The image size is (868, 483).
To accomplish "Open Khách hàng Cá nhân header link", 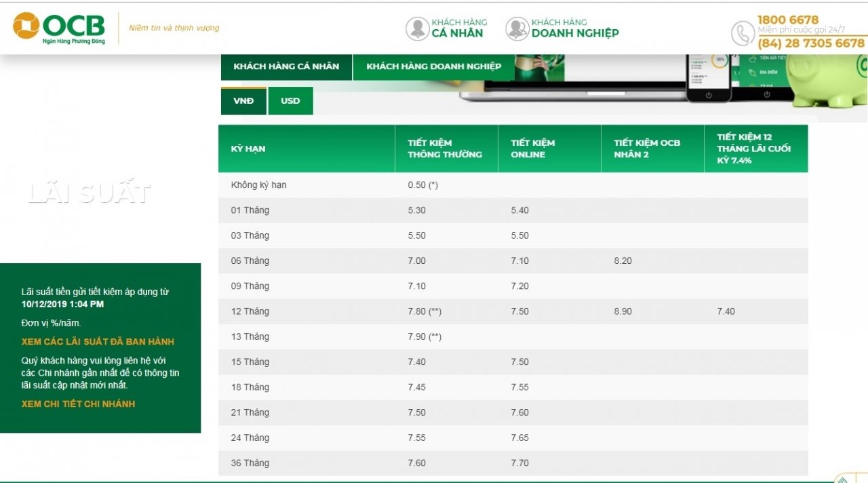I will tap(459, 28).
